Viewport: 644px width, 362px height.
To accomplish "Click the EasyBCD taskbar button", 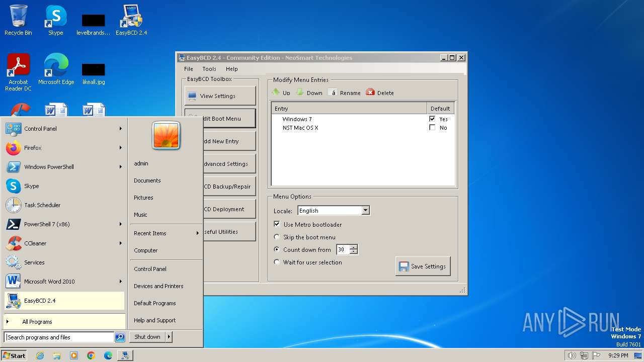I will pos(125,355).
